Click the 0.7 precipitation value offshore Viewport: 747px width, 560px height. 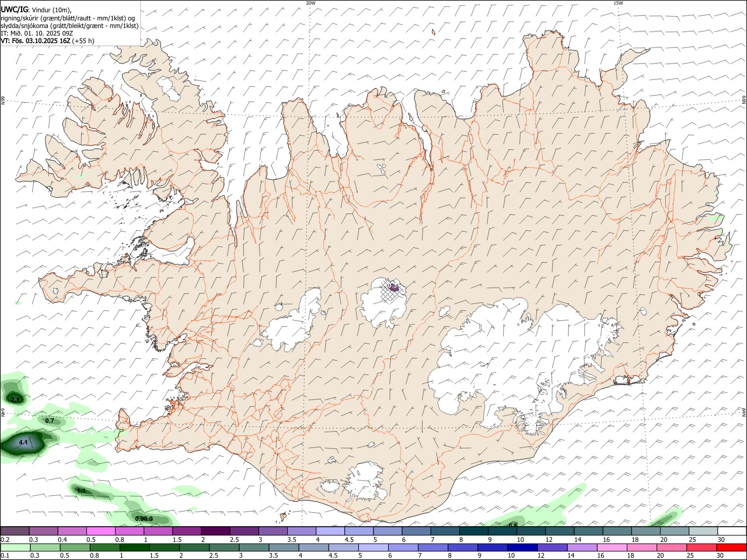[x=50, y=421]
